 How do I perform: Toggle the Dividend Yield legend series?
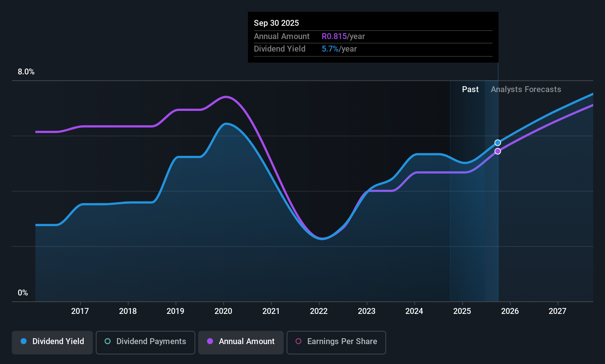52,342
